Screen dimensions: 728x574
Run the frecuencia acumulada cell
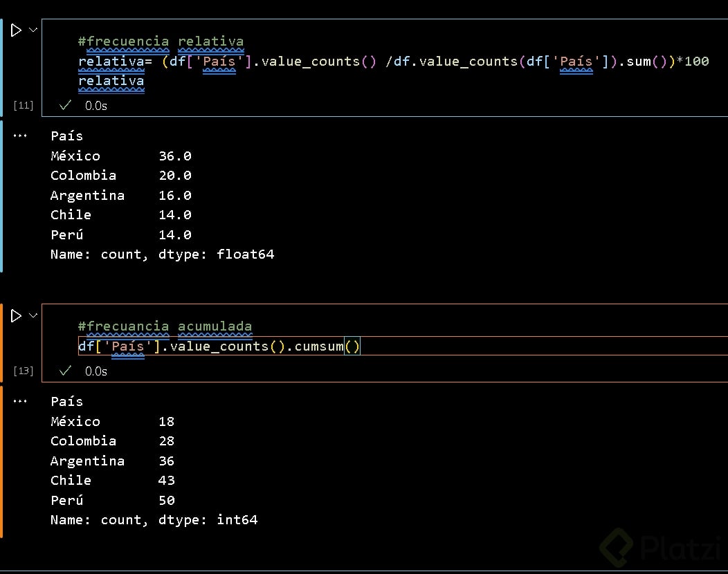click(16, 315)
